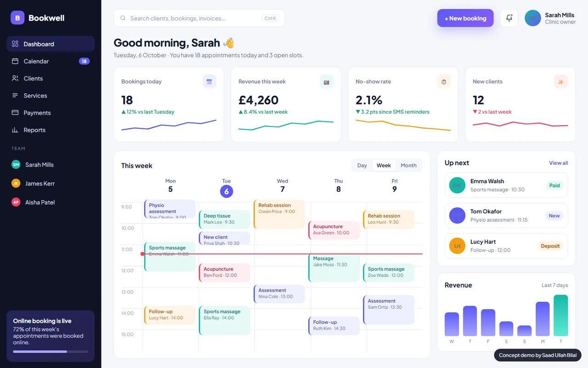Click the Deposit badge for Lucy Hart
The width and height of the screenshot is (588, 368).
(x=550, y=246)
